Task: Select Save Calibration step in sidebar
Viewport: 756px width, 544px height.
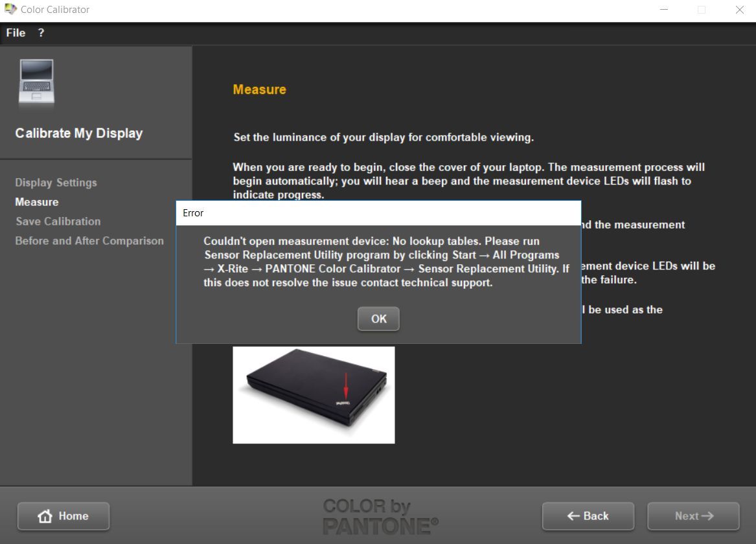Action: [58, 221]
